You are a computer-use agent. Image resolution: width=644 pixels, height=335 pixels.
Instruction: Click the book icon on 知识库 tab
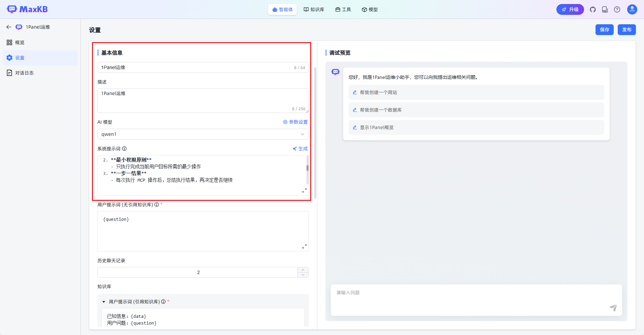coord(306,9)
